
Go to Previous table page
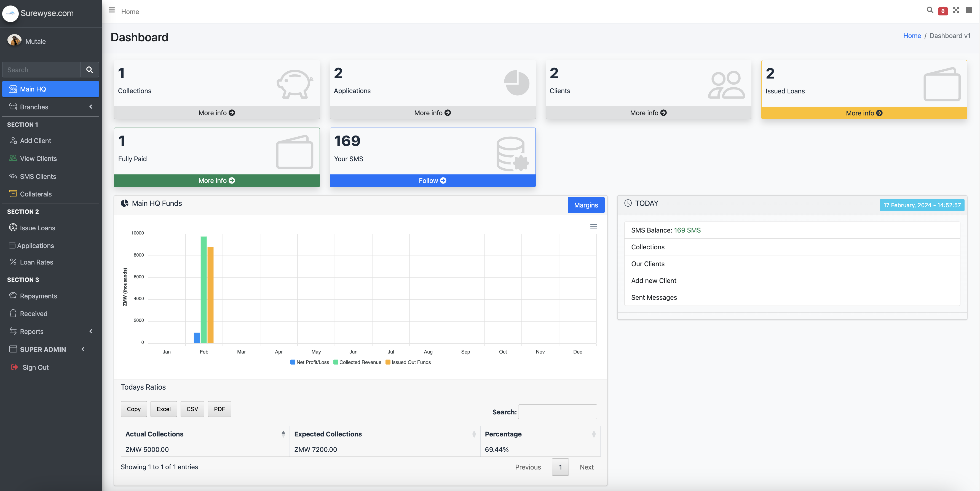coord(528,467)
